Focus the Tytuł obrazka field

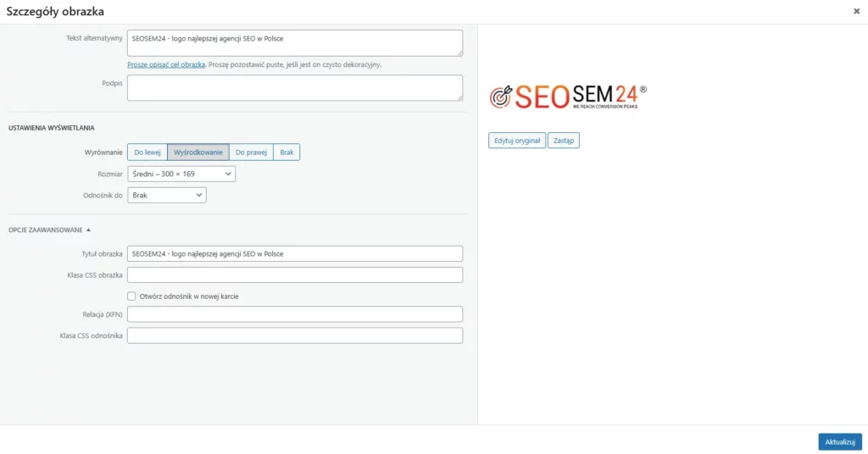click(x=295, y=254)
